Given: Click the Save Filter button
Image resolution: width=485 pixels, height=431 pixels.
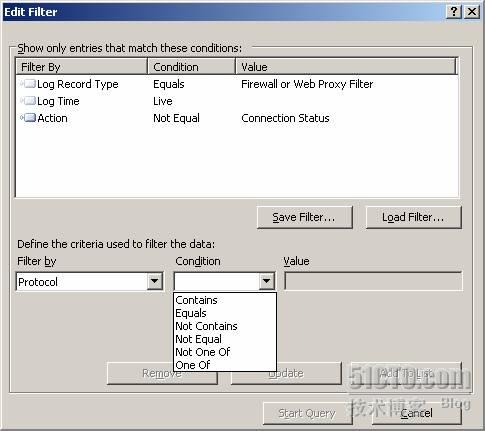Looking at the screenshot, I should 305,217.
